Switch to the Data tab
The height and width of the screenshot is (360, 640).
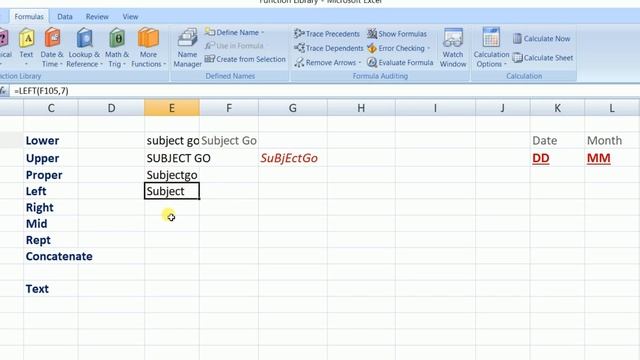coord(64,17)
